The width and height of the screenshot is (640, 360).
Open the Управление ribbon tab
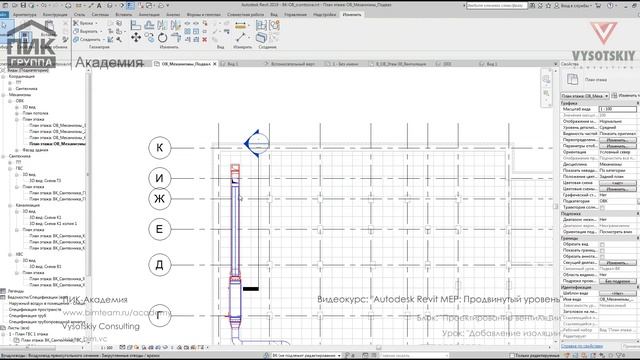295,14
